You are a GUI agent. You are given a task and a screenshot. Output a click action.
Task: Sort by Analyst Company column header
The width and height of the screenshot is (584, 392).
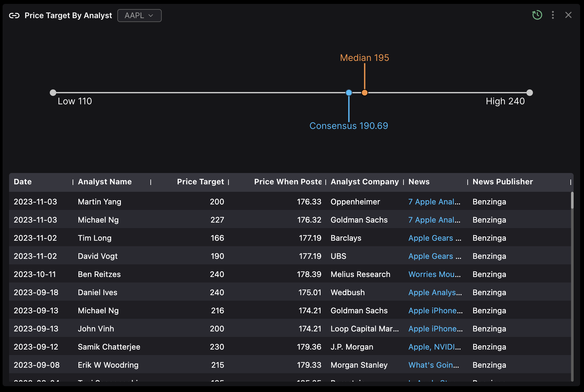point(365,182)
